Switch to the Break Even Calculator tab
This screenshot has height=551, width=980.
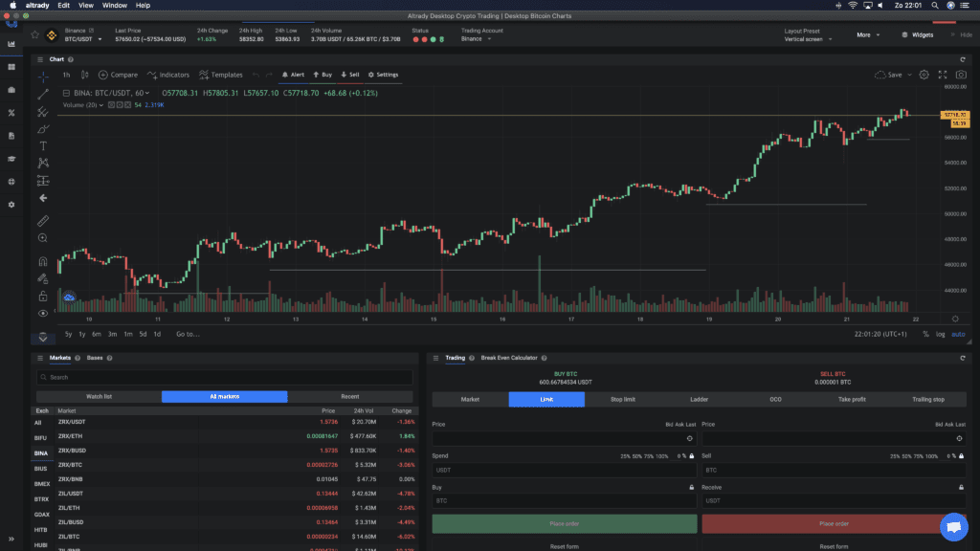[x=509, y=358]
